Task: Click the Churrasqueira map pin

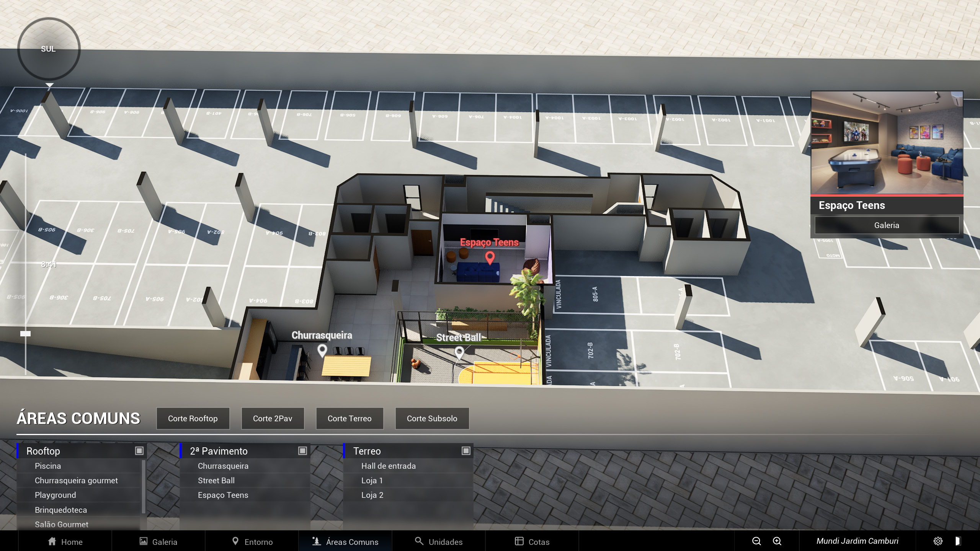Action: coord(322,350)
